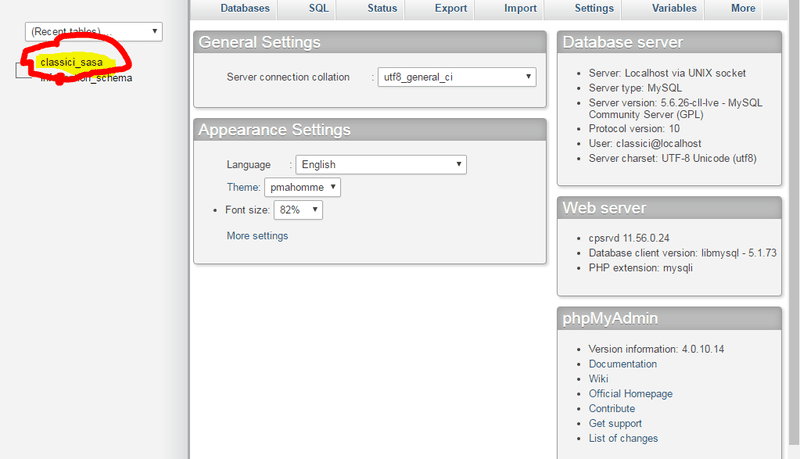
Task: Select the Import tab
Action: click(522, 8)
